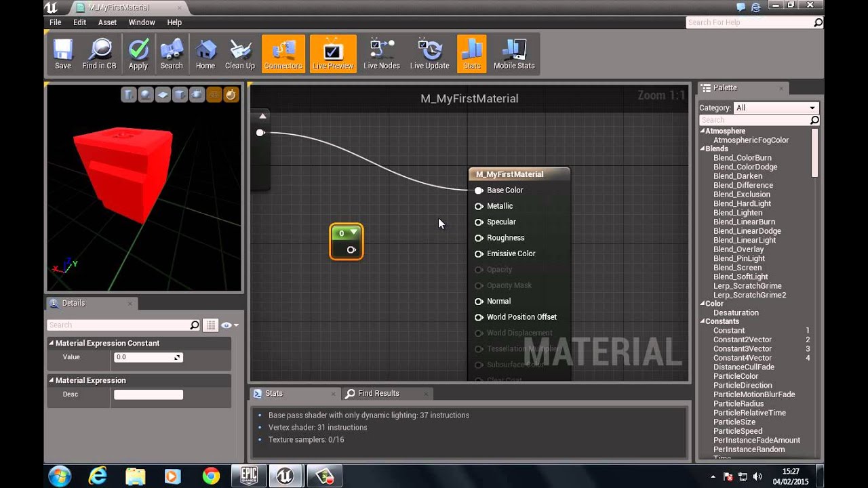Save the material with the Save button
This screenshot has width=868, height=488.
pos(63,54)
